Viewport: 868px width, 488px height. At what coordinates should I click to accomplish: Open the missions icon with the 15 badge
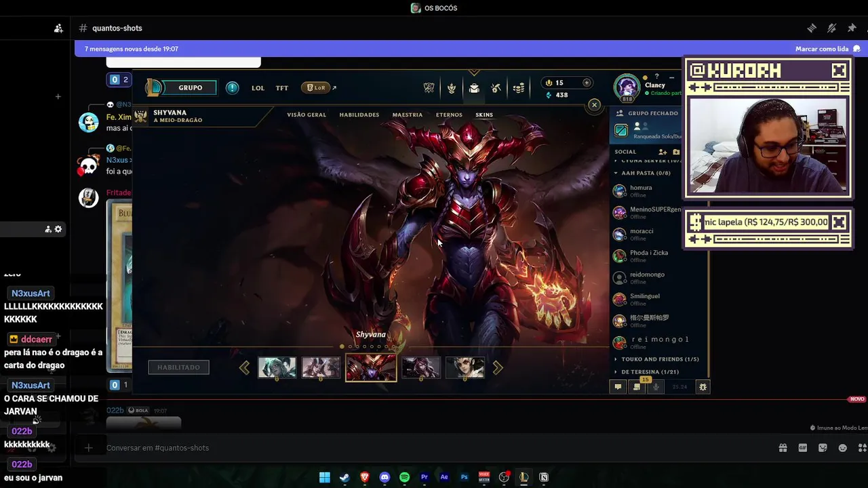pos(637,386)
